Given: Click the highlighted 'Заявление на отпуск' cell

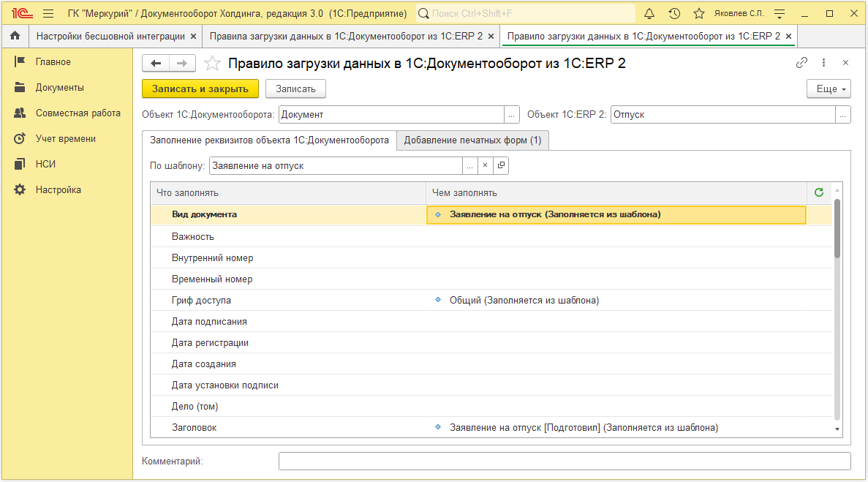Looking at the screenshot, I should point(616,215).
